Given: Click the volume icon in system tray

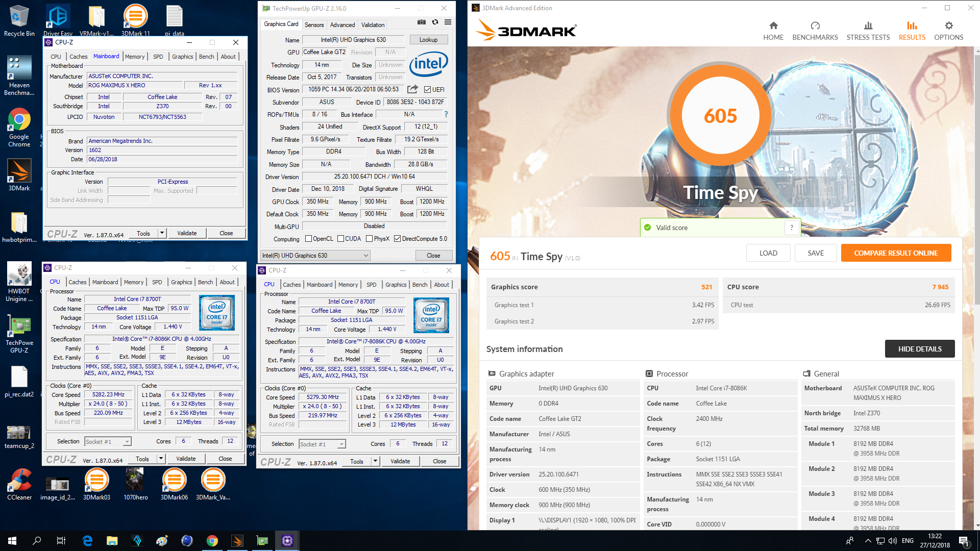Looking at the screenshot, I should (892, 541).
